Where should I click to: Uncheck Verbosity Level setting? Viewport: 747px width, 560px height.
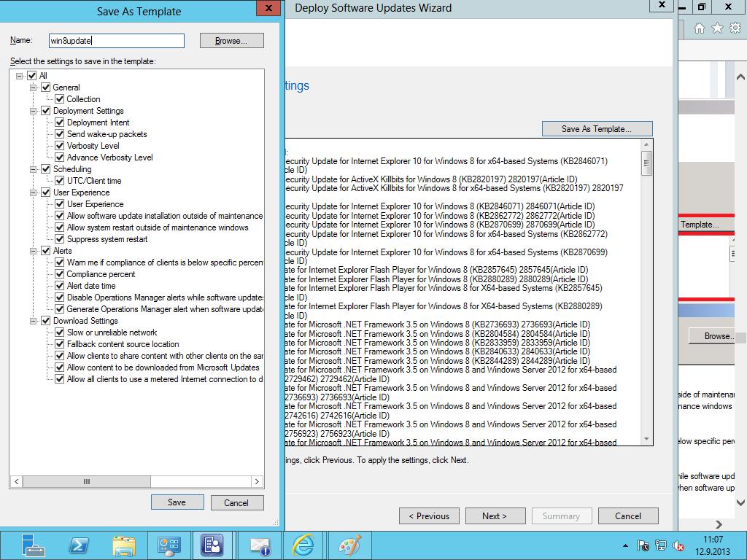click(x=60, y=146)
